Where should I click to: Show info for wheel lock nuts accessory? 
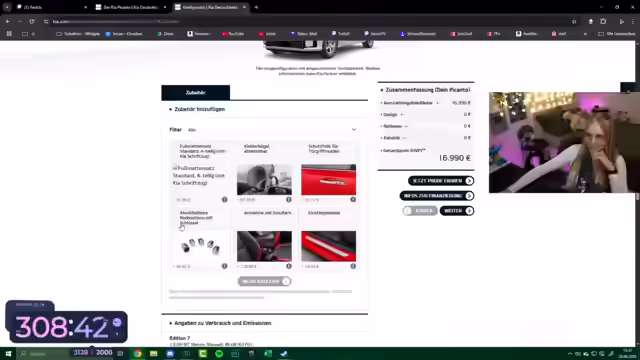coord(224,266)
